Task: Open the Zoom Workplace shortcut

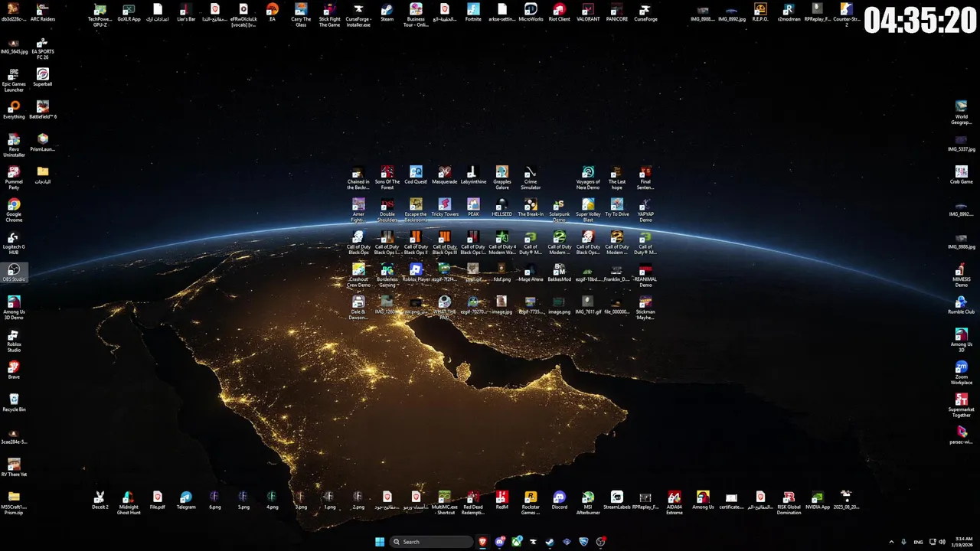Action: pyautogui.click(x=961, y=373)
